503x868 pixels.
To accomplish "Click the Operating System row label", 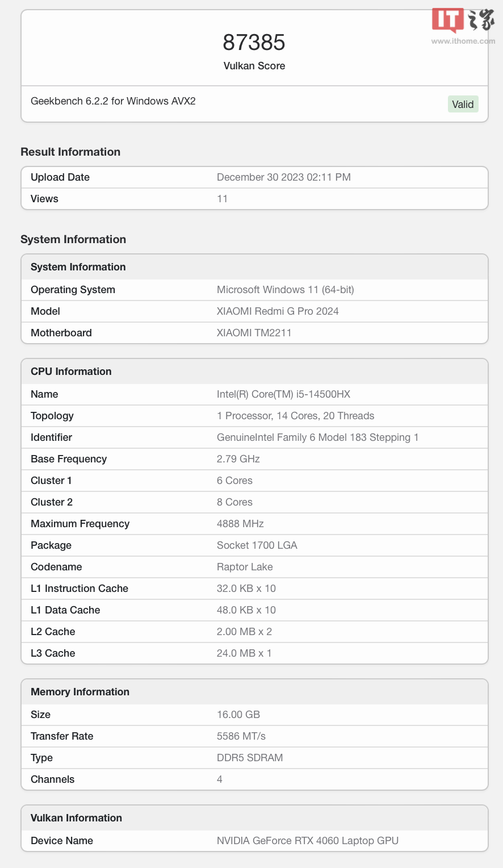I will coord(73,290).
